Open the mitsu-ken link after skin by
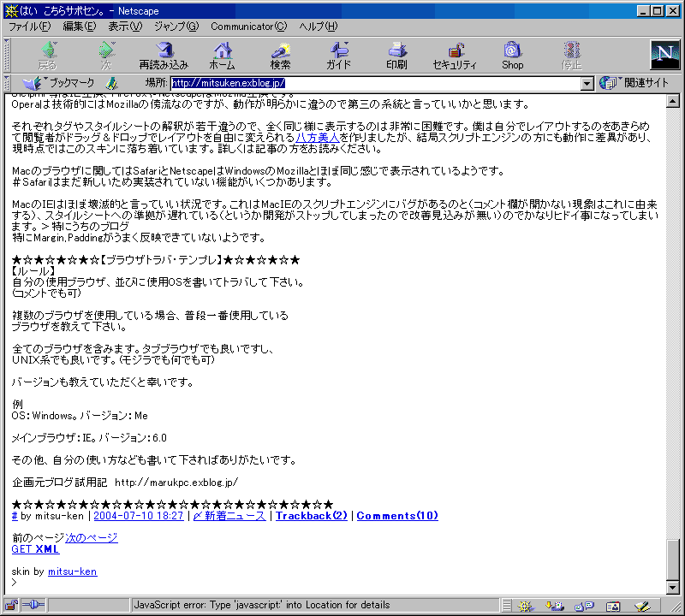685x616 pixels. pyautogui.click(x=73, y=572)
